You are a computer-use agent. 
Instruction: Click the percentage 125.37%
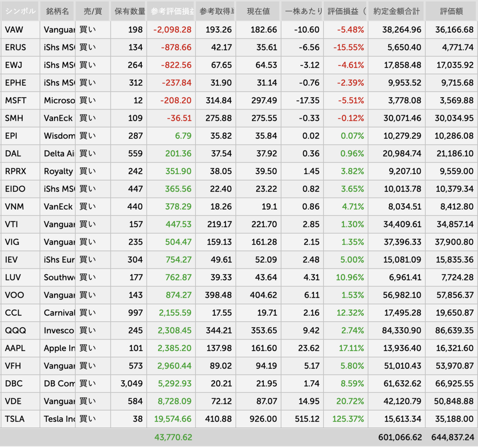tap(348, 419)
